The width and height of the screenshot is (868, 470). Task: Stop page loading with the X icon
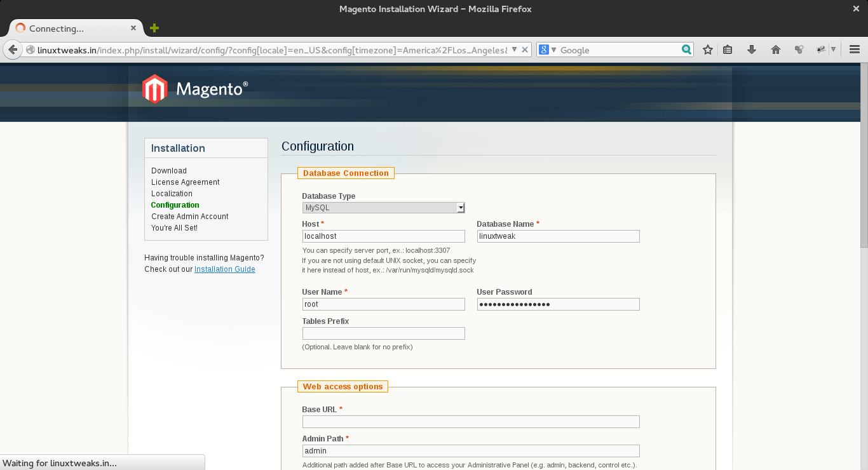[525, 50]
